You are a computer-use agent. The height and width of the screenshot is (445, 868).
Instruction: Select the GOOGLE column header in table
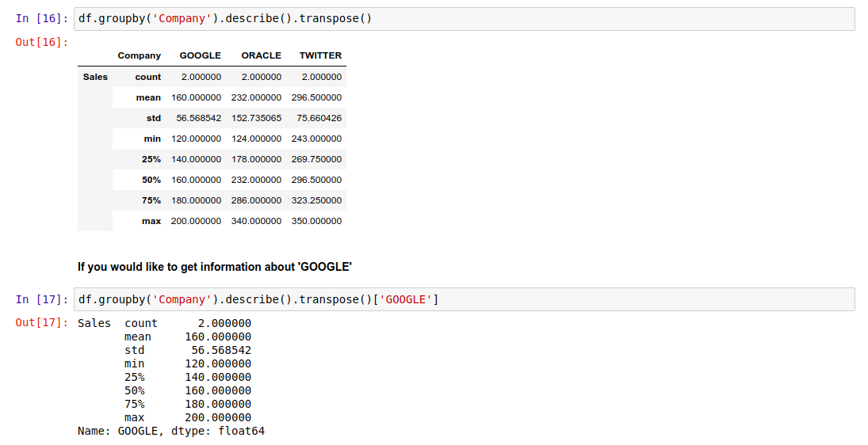(200, 55)
